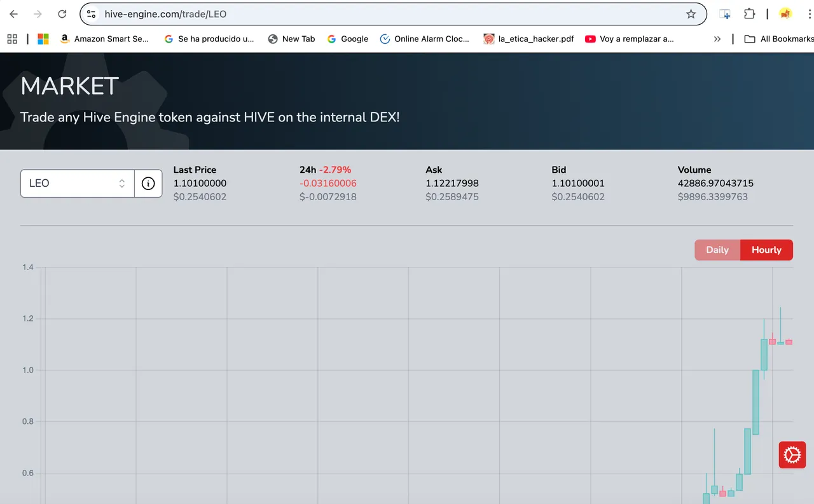
Task: Open the la_etica_hacker.pdf bookmark
Action: pyautogui.click(x=529, y=39)
